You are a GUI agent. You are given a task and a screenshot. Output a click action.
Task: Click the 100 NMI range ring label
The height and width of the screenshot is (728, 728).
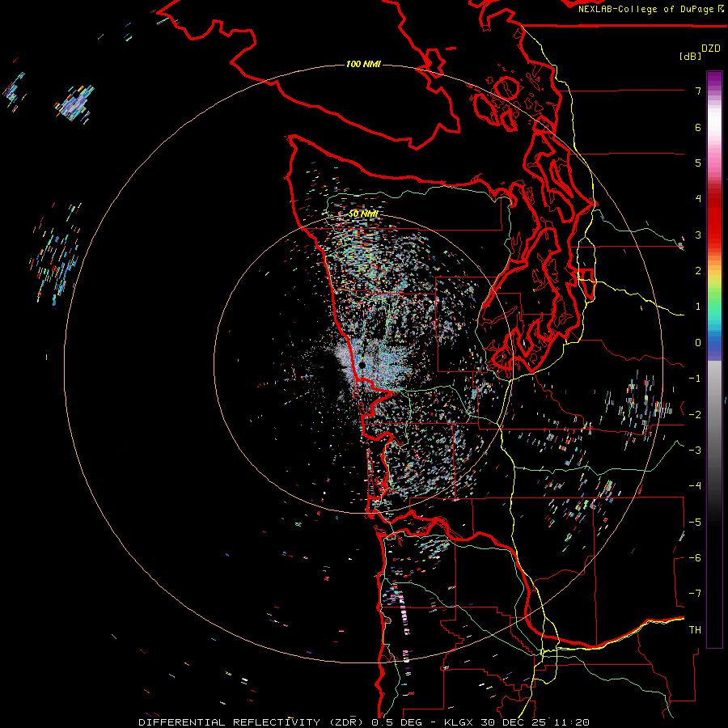(363, 64)
